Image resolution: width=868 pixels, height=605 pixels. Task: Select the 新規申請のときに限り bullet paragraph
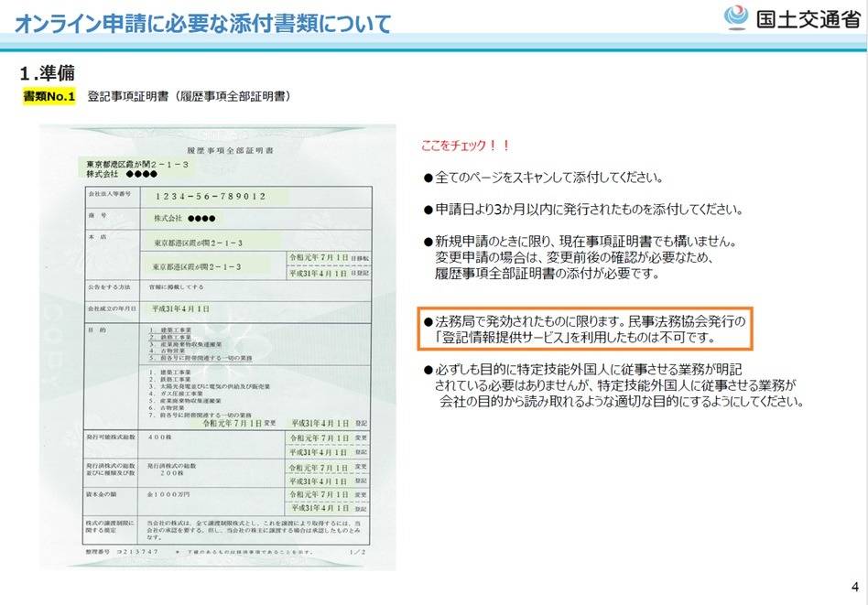(x=579, y=258)
